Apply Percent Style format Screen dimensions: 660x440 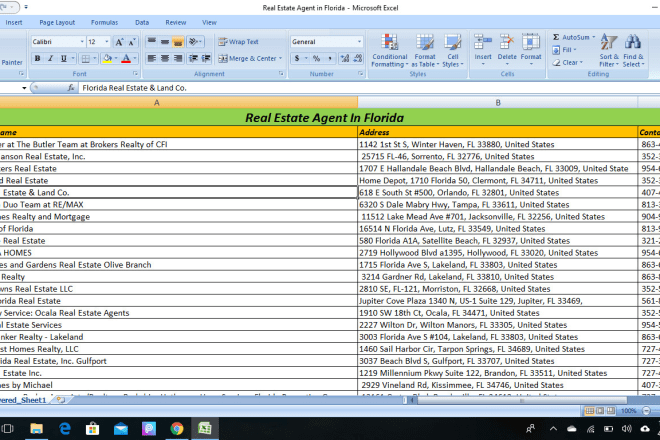pyautogui.click(x=316, y=59)
